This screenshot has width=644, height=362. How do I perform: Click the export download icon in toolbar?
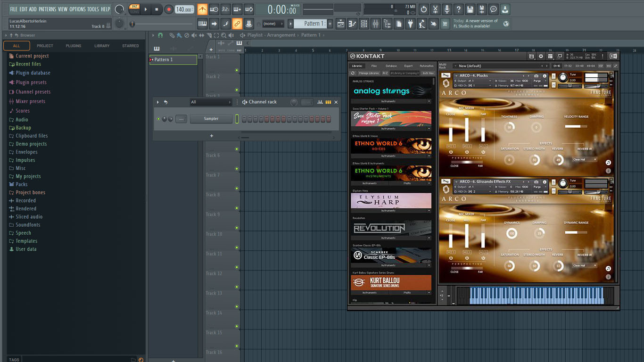505,9
